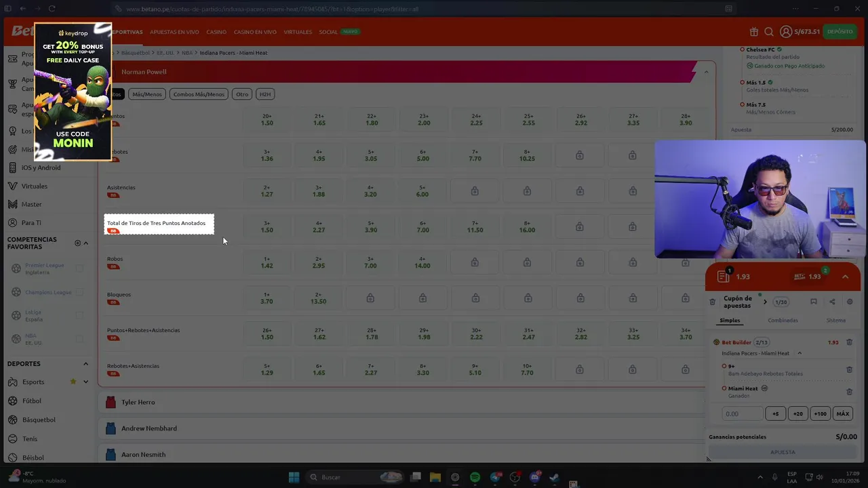Collapse the Deportes section
Screen dimensions: 868x488
point(85,363)
